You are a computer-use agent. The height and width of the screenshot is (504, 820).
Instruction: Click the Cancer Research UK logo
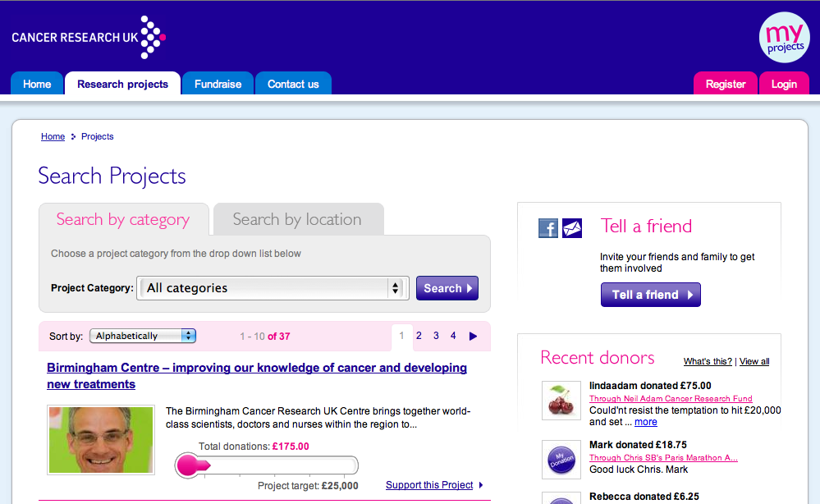[89, 37]
